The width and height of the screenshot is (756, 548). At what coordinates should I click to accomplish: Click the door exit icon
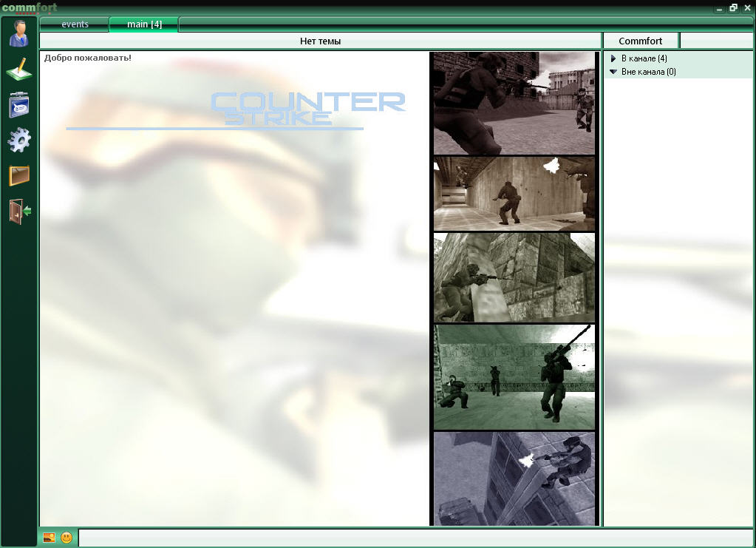(x=20, y=212)
